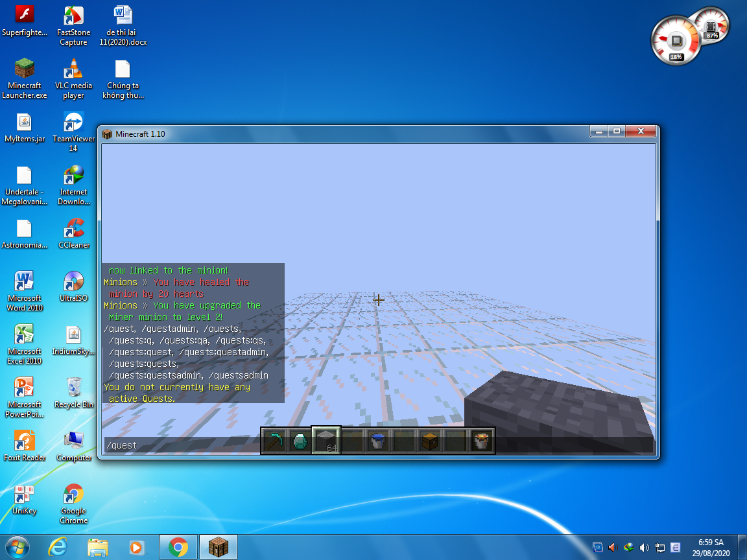
Task: Click the '/quests:questsadmin, /questsadmin' suggestion line
Action: (189, 376)
